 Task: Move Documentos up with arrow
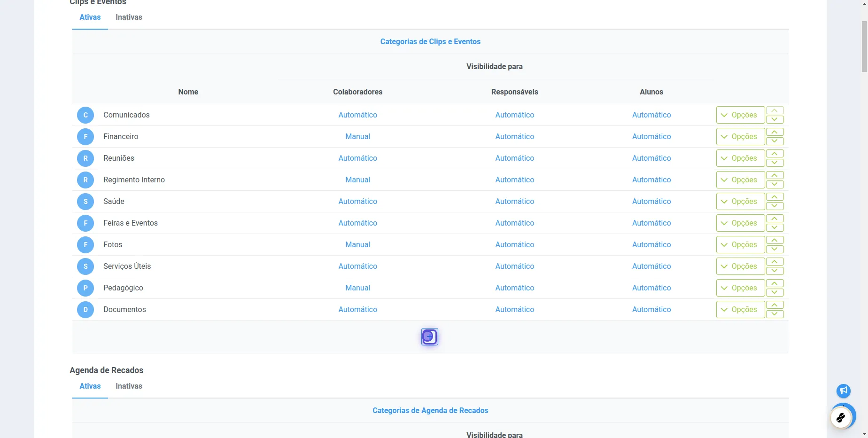775,305
